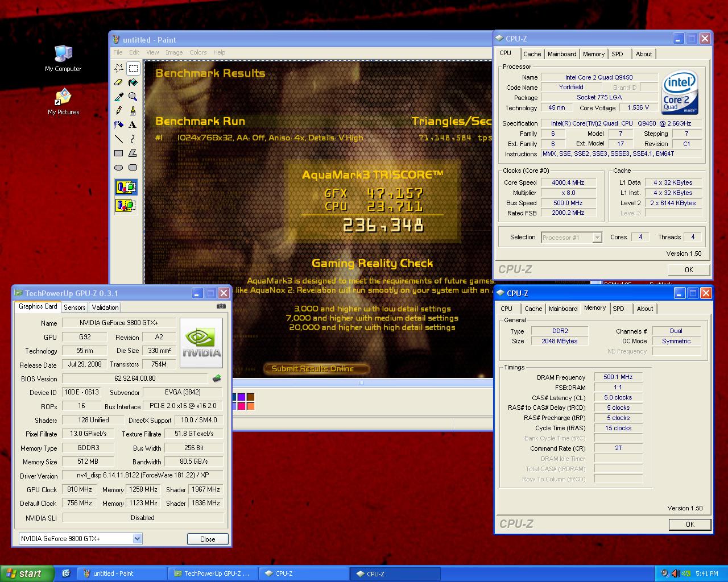
Task: Open the SPD tab in top CPU-Z window
Action: point(618,54)
